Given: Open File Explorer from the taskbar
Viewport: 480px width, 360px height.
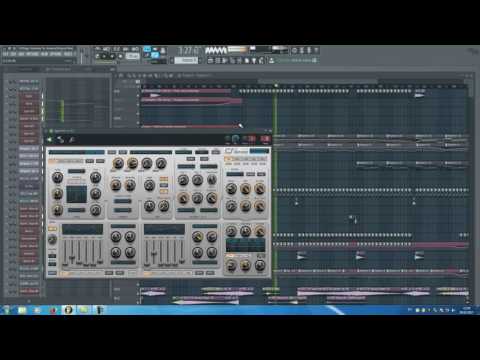Looking at the screenshot, I should pyautogui.click(x=22, y=310).
